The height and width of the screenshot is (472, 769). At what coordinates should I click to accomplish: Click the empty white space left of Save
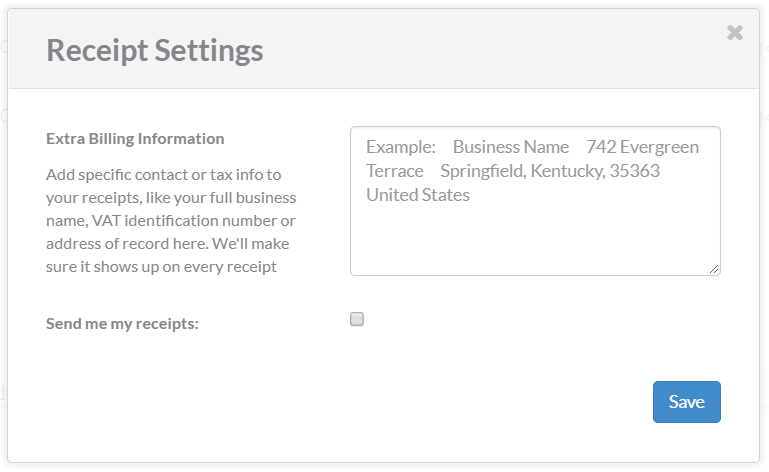pyautogui.click(x=400, y=402)
